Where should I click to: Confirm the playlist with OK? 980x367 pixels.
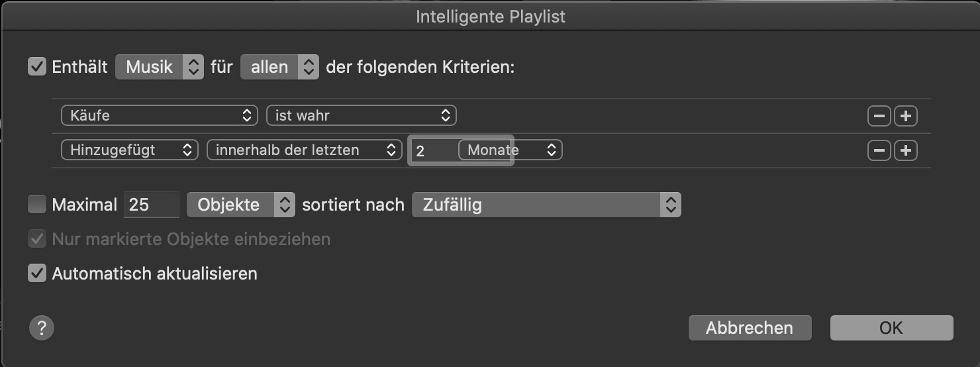[x=891, y=328]
